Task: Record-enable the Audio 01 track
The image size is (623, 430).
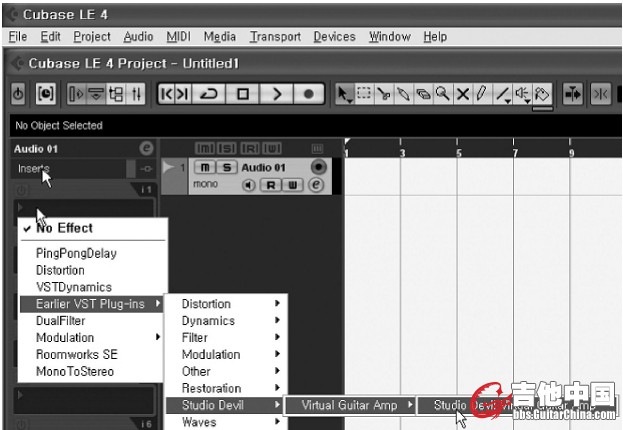Action: pos(318,167)
